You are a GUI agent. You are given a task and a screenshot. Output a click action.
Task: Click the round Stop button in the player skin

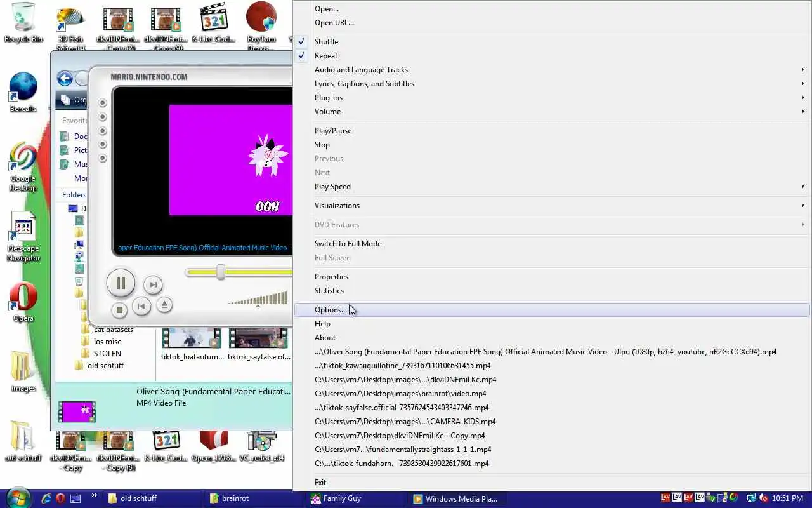(119, 310)
